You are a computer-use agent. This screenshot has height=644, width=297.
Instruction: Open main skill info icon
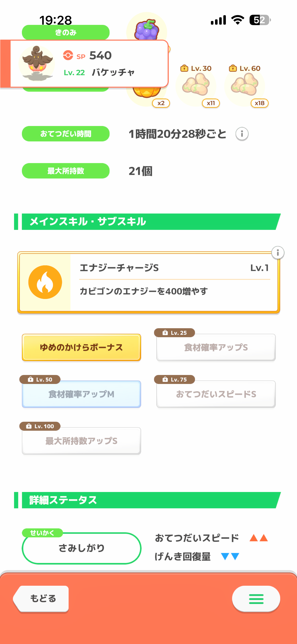(x=277, y=253)
